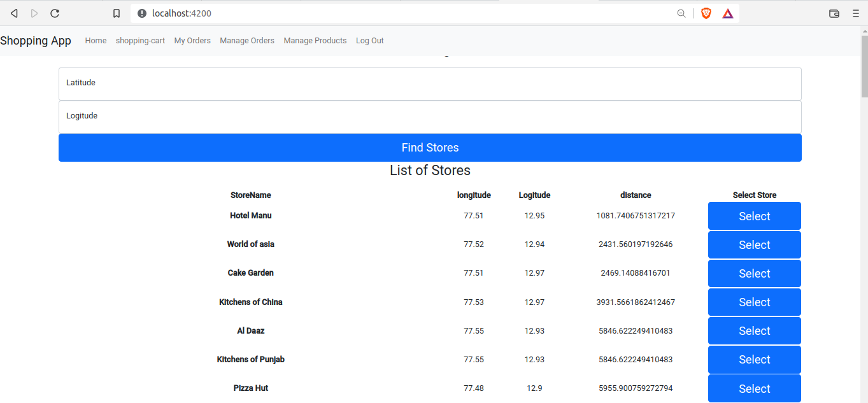868x403 pixels.
Task: Click the zoom magnifier icon in address bar
Action: coord(681,13)
